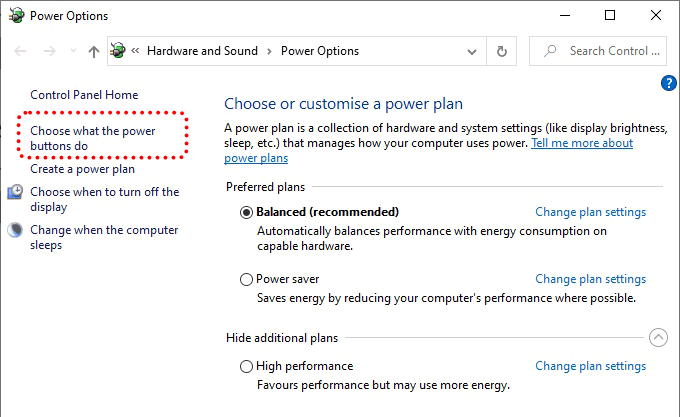Screen dimensions: 680x417
Task: Open the address bar history dropdown
Action: 474,51
